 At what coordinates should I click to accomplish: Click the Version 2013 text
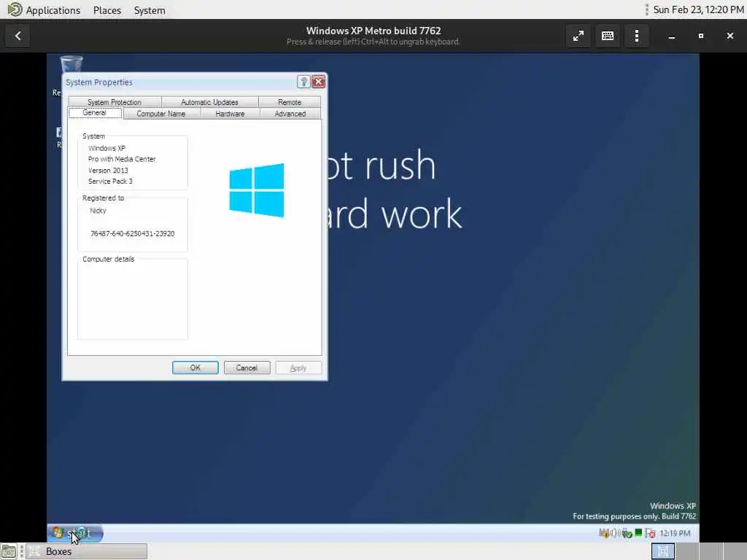[108, 170]
